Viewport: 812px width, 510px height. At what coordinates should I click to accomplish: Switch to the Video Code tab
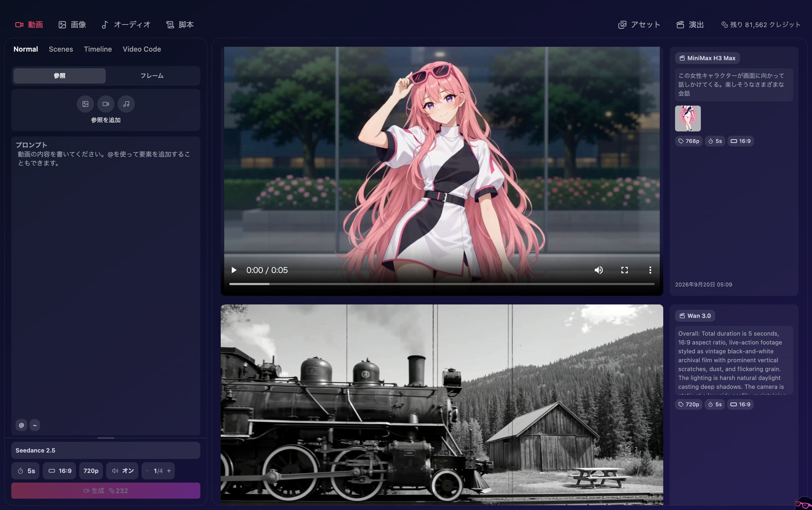click(142, 49)
